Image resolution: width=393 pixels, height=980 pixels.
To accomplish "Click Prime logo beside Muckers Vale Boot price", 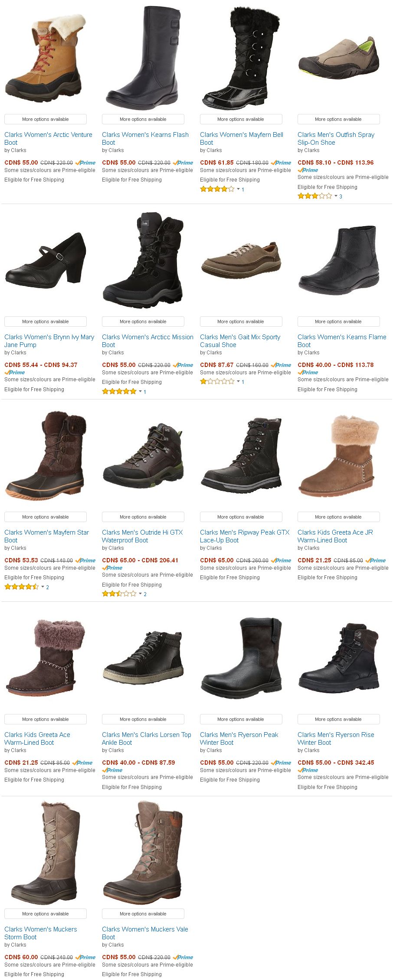I will pos(183,957).
